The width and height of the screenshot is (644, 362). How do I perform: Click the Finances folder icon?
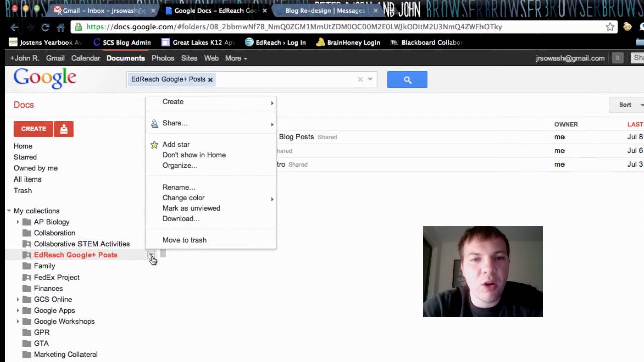pyautogui.click(x=27, y=288)
